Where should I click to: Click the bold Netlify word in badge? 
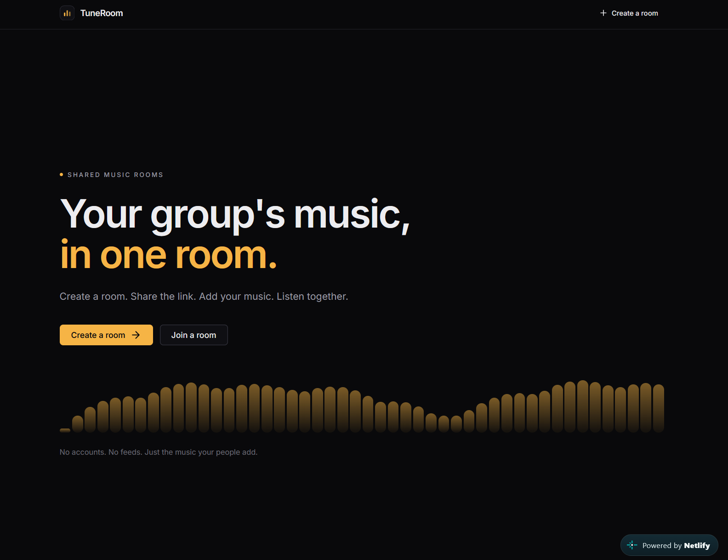[x=697, y=546]
